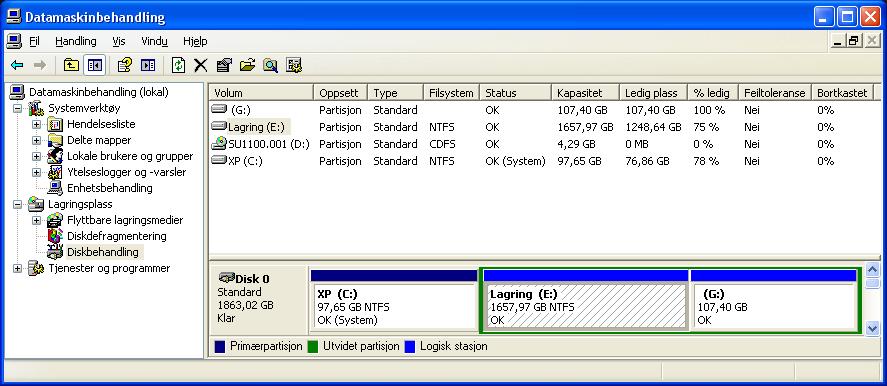
Task: Select Diskbehandling in the tree
Action: (102, 252)
